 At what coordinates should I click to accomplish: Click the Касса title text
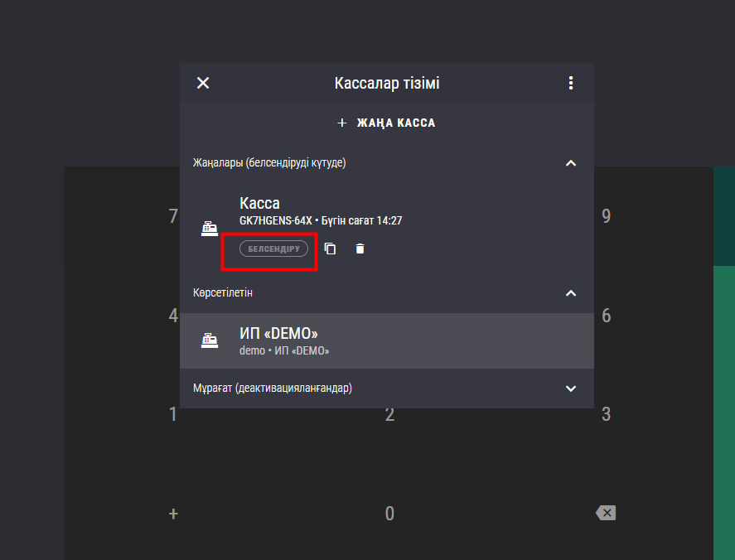point(259,204)
